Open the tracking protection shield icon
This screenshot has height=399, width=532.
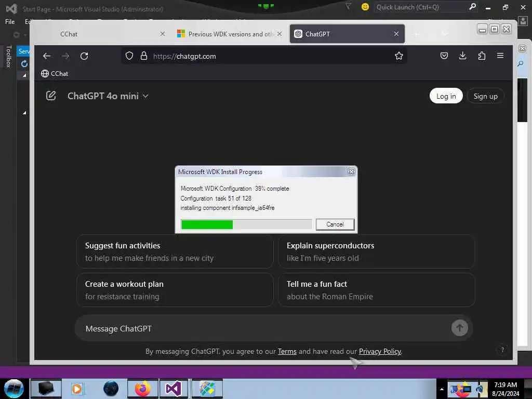[129, 56]
